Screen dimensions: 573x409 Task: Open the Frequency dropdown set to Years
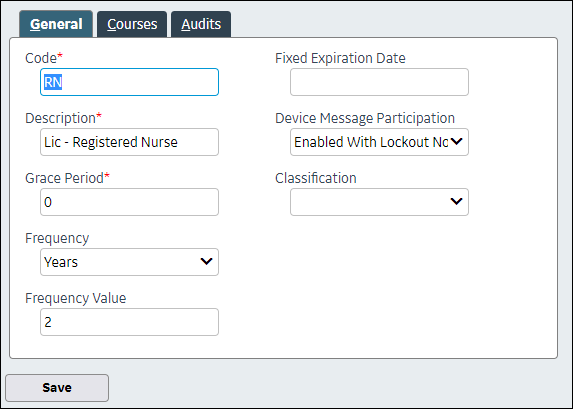(x=129, y=262)
